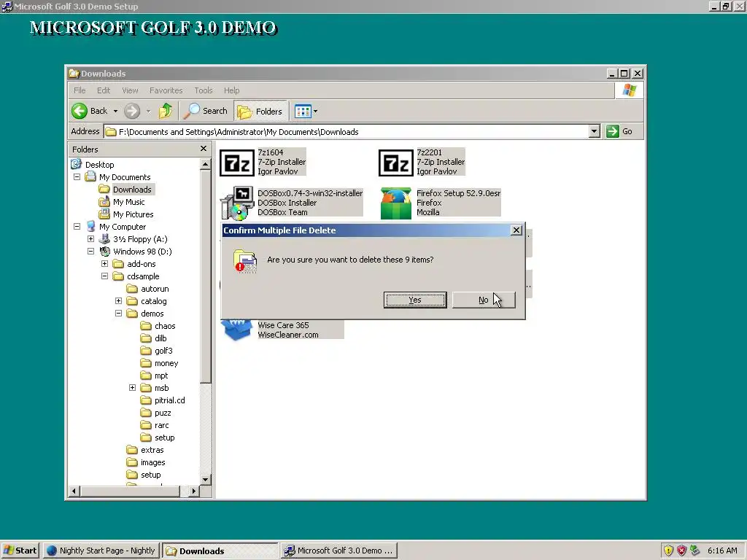
Task: Select the My Documents tree icon
Action: (x=90, y=176)
